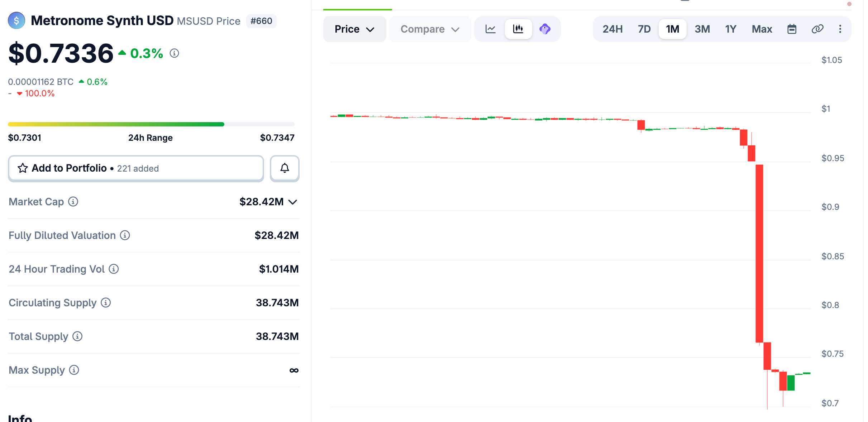The width and height of the screenshot is (868, 422).
Task: Select the 1Y time range
Action: (731, 29)
